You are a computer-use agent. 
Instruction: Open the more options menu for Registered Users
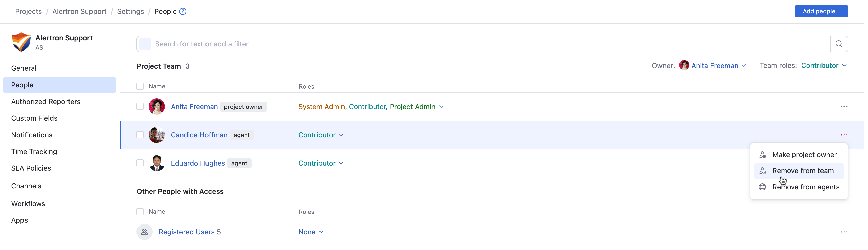tap(844, 232)
